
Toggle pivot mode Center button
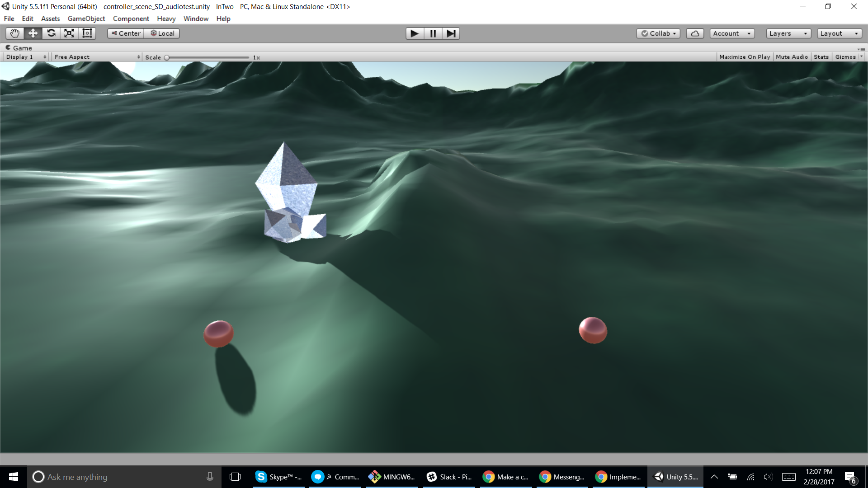[x=126, y=33]
